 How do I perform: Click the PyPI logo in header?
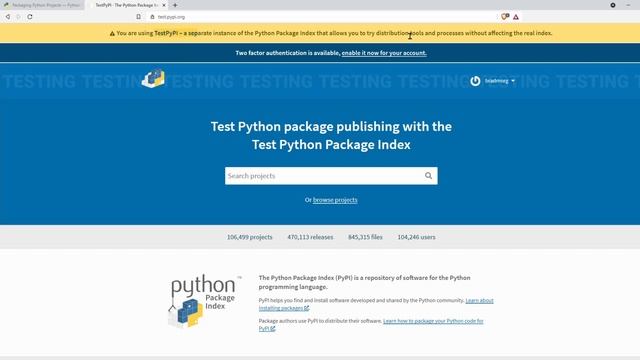click(153, 79)
